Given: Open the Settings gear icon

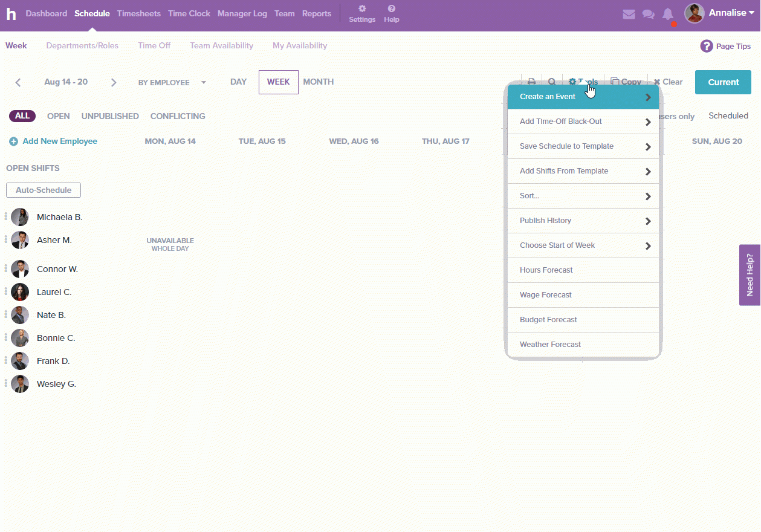Looking at the screenshot, I should tap(362, 8).
